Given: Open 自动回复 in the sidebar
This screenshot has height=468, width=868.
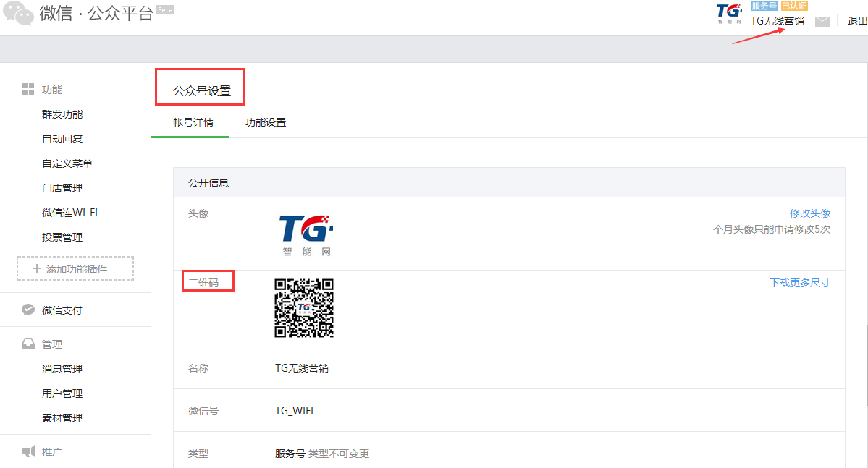Looking at the screenshot, I should (x=62, y=139).
